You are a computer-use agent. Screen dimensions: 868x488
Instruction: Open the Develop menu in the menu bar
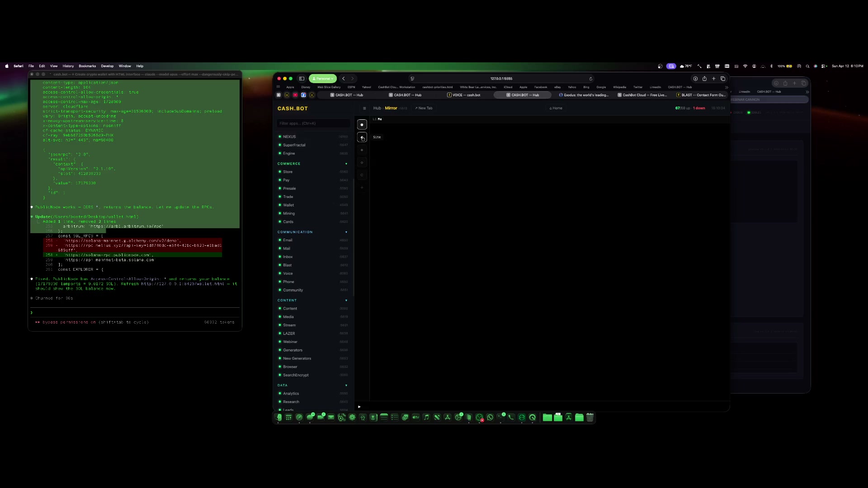pos(107,66)
